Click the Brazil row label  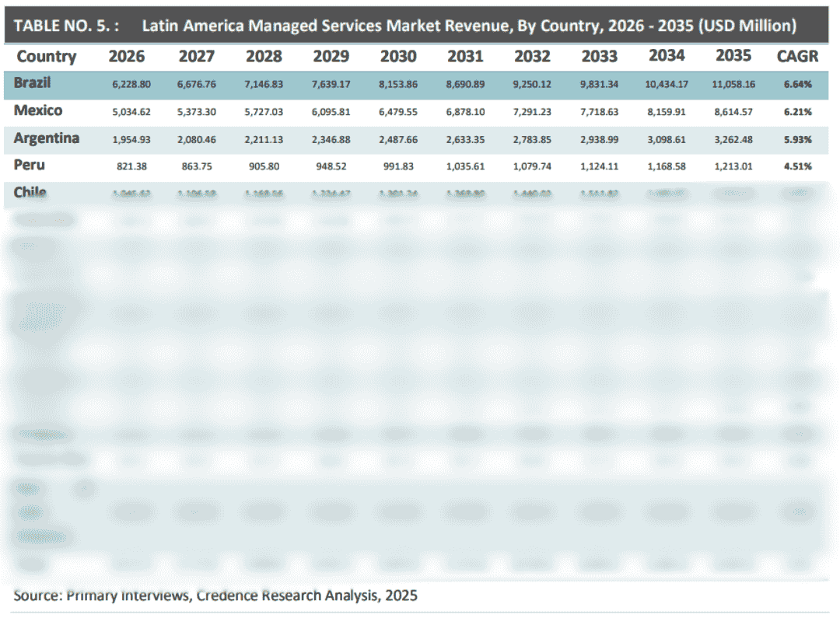click(x=33, y=82)
